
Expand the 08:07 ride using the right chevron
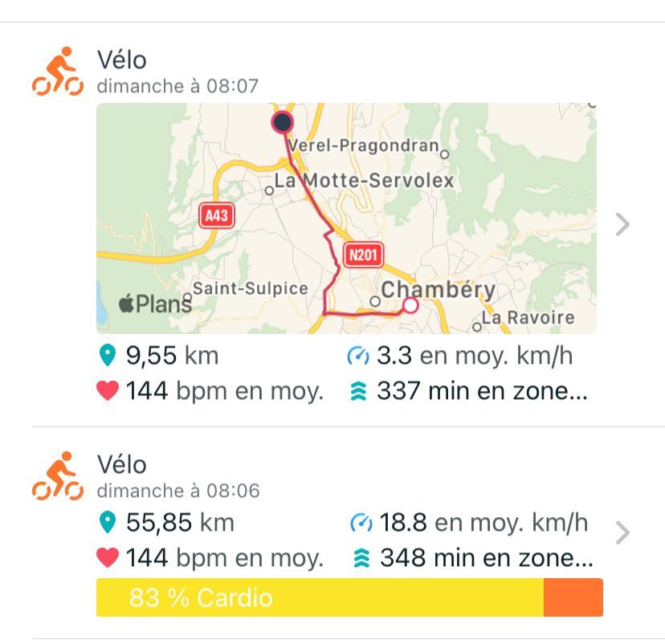pos(622,224)
